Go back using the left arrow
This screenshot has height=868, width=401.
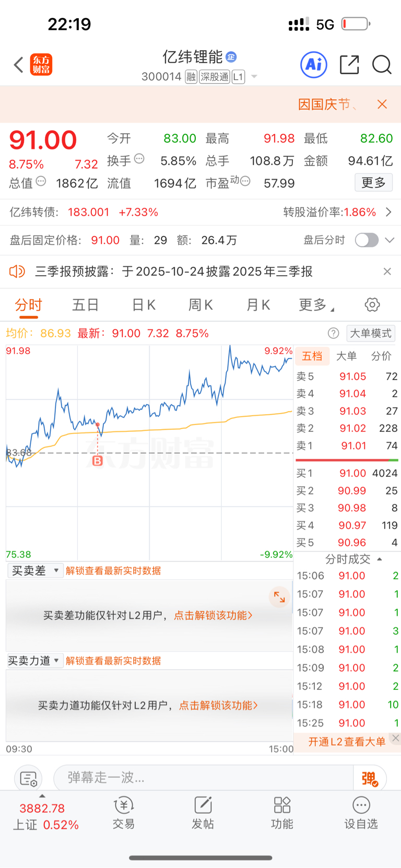(19, 65)
